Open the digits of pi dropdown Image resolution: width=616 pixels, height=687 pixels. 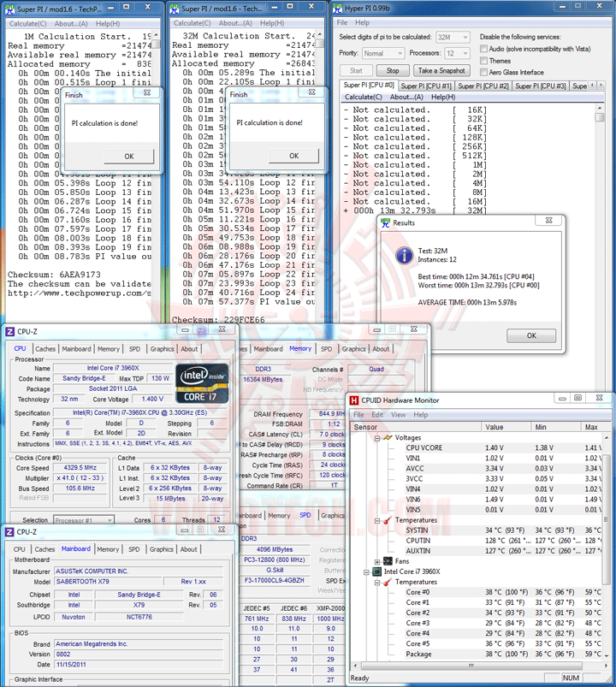[x=453, y=38]
